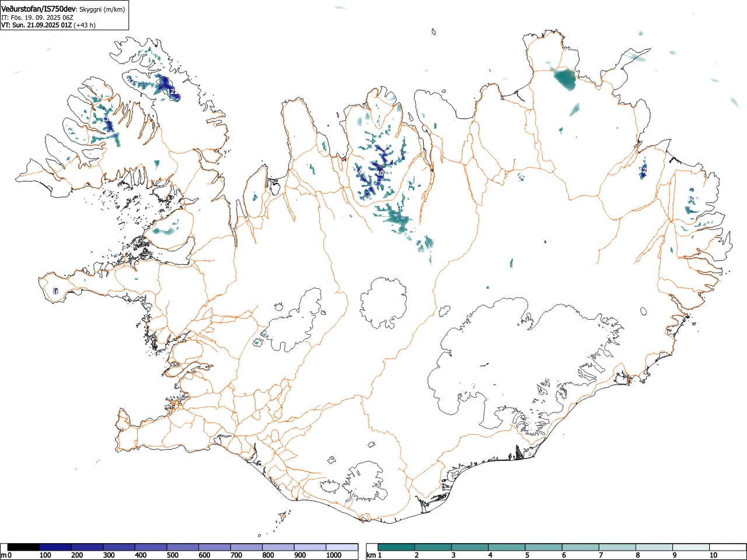This screenshot has width=747, height=560.
Task: Click the 700–800 m legend swatch
Action: (246, 547)
